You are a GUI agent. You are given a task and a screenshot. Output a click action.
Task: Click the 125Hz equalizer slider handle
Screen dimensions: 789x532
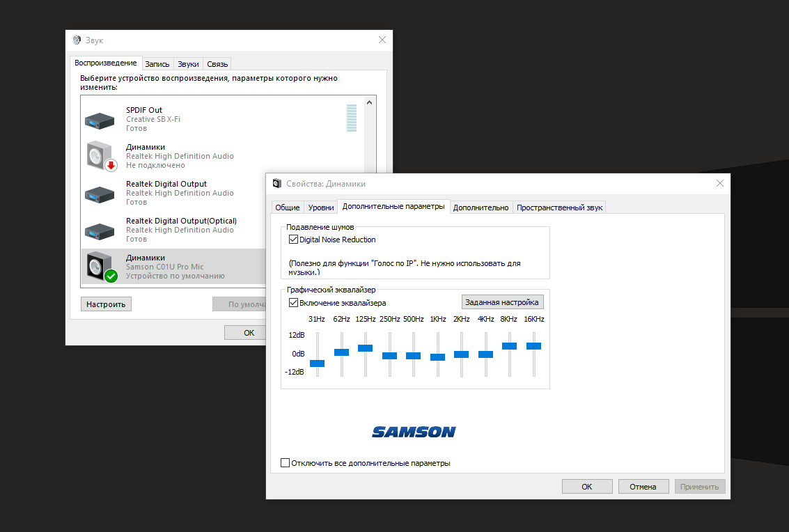[366, 347]
